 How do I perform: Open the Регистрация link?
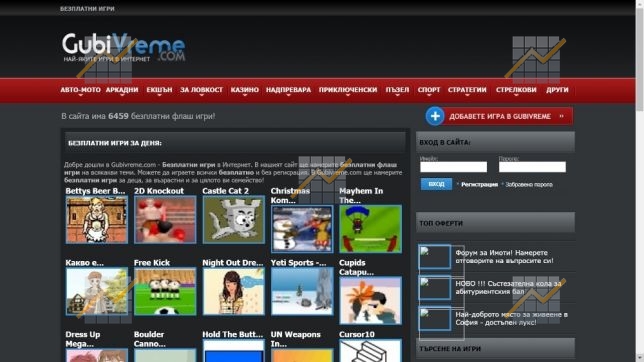pos(479,184)
